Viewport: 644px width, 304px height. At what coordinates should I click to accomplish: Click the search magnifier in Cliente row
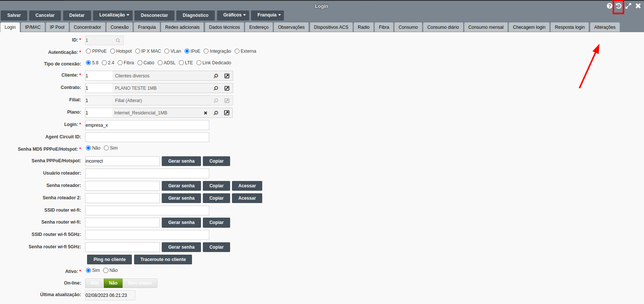(216, 76)
